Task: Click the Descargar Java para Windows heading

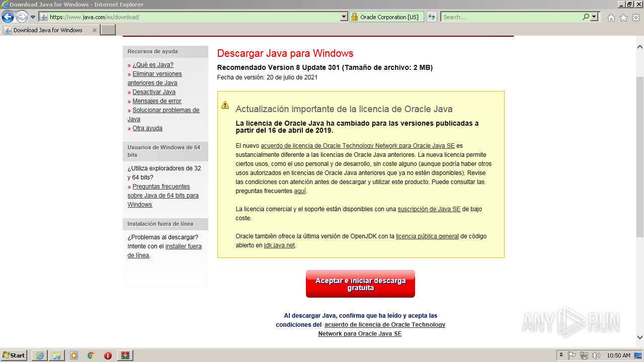Action: coord(285,53)
